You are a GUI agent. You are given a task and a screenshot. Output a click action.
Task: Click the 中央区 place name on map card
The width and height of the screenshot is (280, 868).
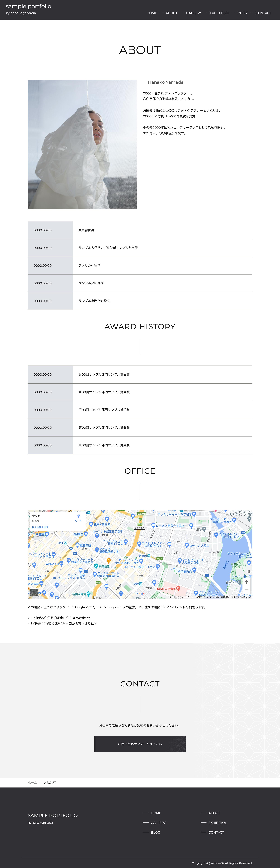pos(36,516)
